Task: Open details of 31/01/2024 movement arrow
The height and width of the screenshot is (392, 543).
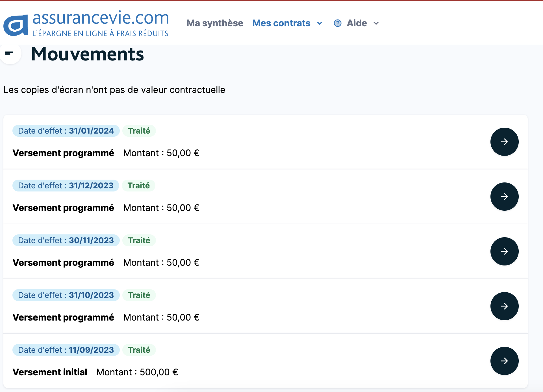Action: click(x=504, y=142)
